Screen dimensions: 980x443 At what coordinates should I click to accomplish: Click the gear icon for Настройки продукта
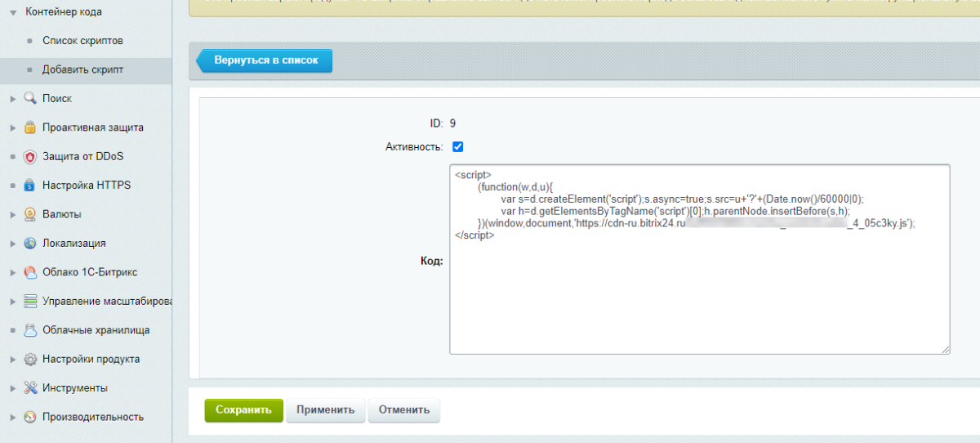[30, 360]
